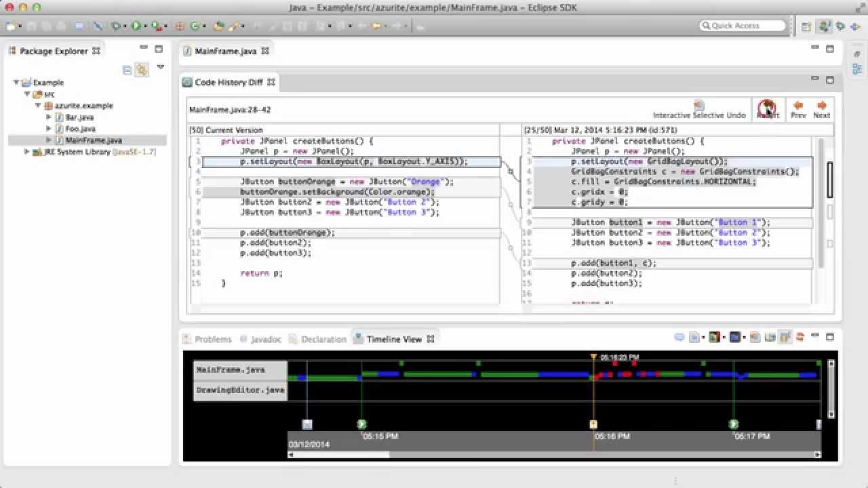This screenshot has height=488, width=868.
Task: Click the New file wizard toolbar icon
Action: pyautogui.click(x=11, y=26)
